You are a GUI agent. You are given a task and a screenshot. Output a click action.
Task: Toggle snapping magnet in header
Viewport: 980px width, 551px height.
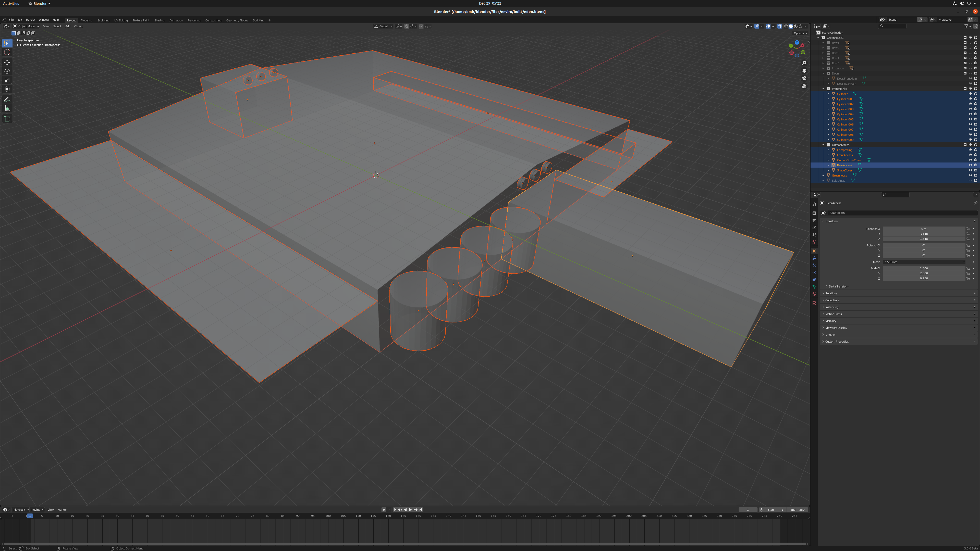point(406,26)
